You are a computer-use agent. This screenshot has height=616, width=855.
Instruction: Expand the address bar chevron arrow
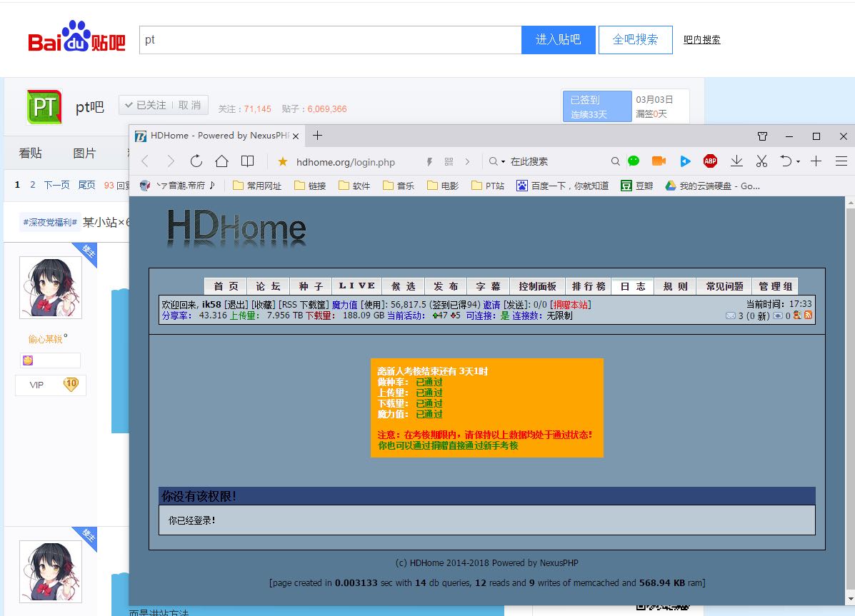pos(467,161)
